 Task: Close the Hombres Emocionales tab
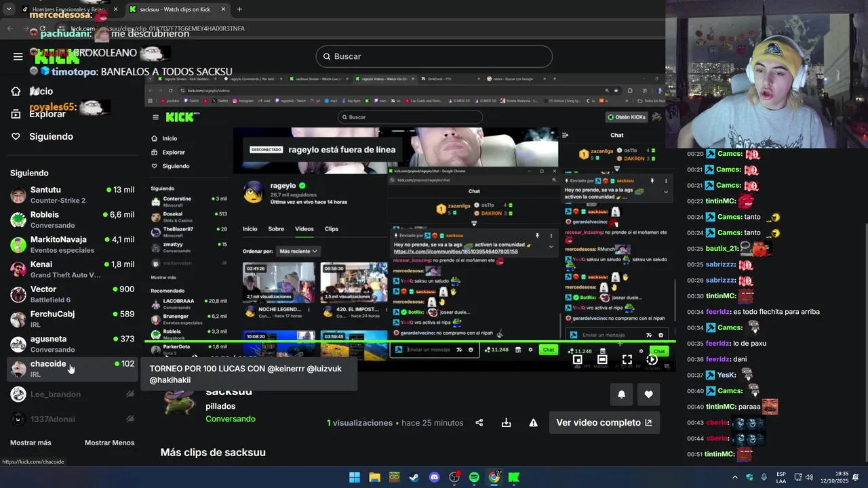[115, 9]
